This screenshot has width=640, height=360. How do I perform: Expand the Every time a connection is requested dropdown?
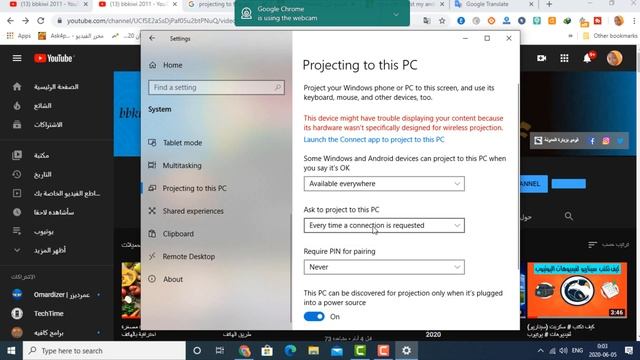[384, 225]
